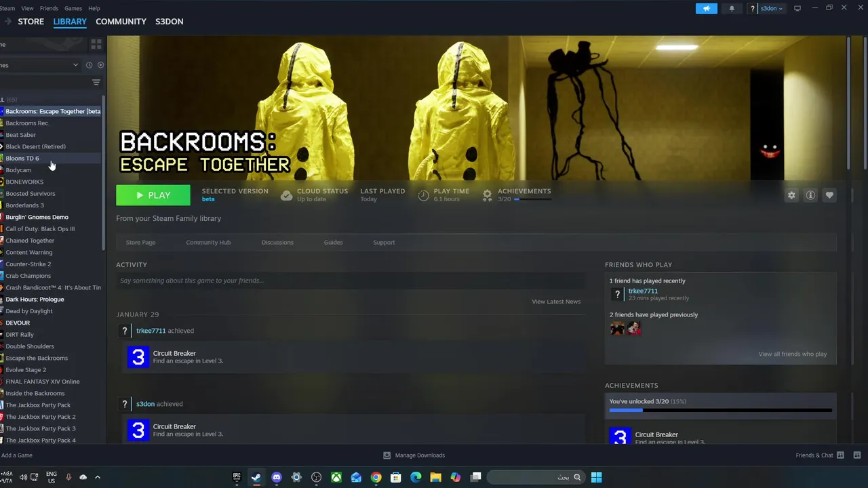Screen dimensions: 868x488
Task: Open the Guides link
Action: tap(333, 243)
